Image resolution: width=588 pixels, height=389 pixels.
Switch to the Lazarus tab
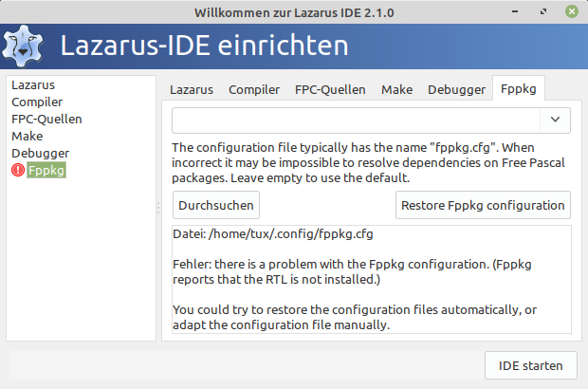pos(192,89)
